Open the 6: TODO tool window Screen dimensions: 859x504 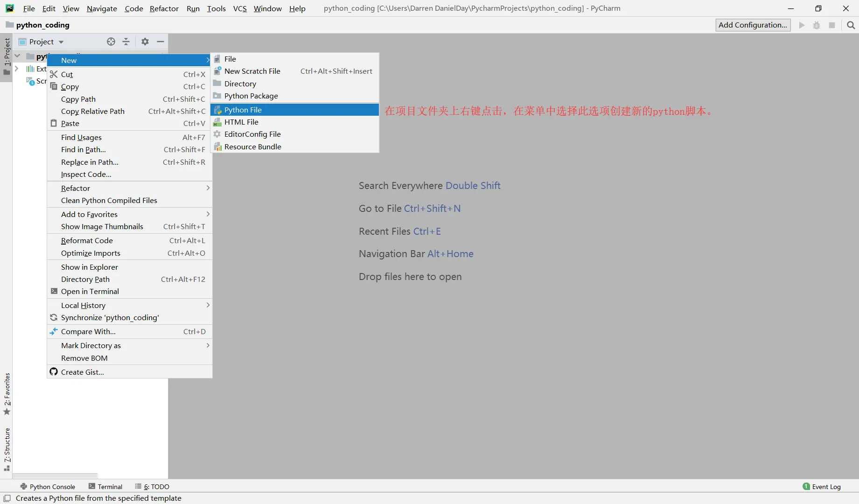click(x=152, y=486)
